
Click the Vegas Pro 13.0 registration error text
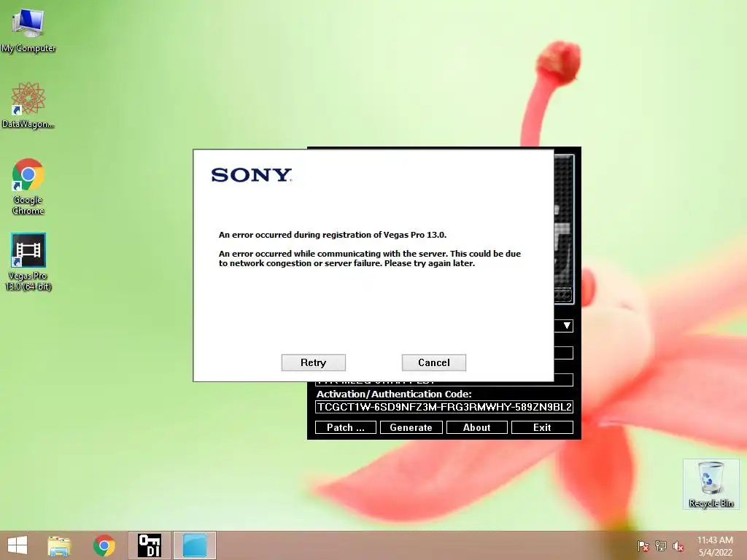coord(333,235)
